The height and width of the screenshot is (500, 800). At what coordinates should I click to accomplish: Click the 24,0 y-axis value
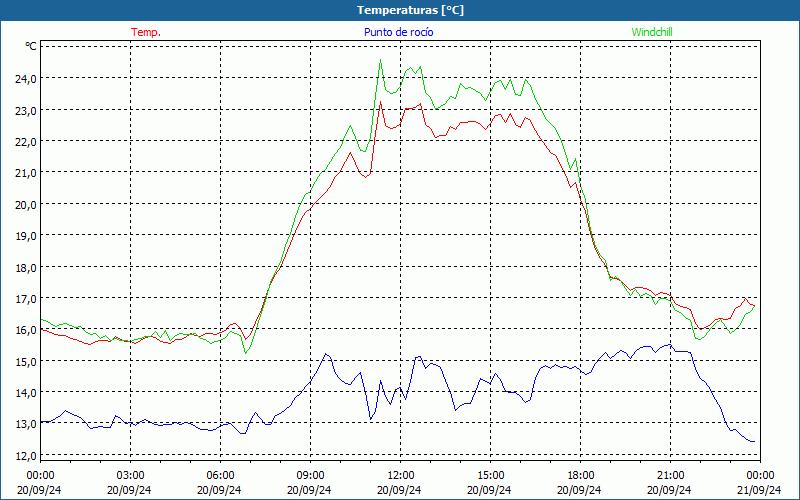click(x=27, y=79)
